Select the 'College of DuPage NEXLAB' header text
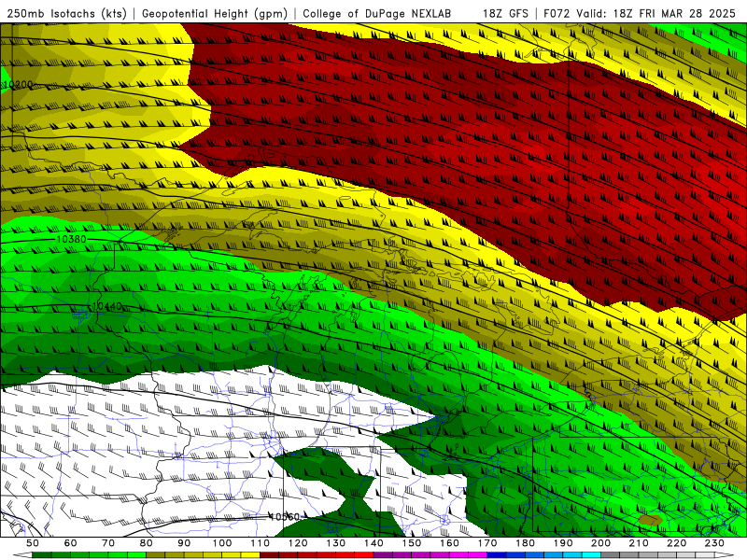The width and height of the screenshot is (747, 560). [376, 13]
